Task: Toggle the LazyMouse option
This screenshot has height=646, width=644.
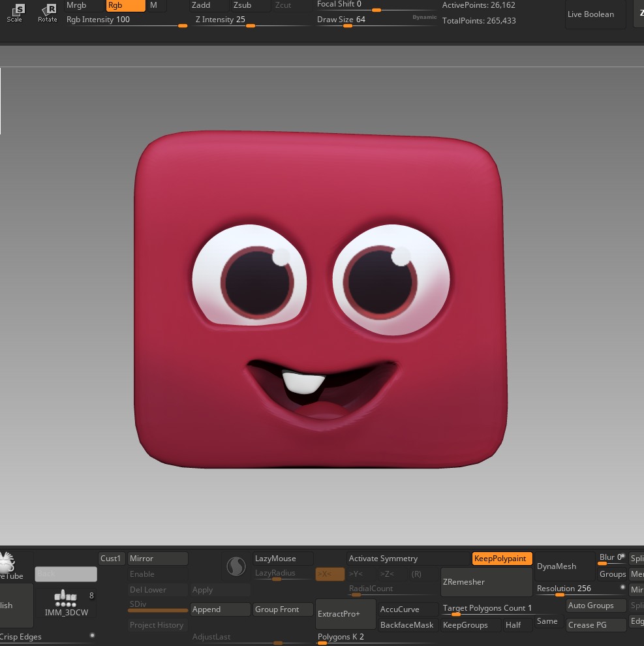Action: (283, 559)
